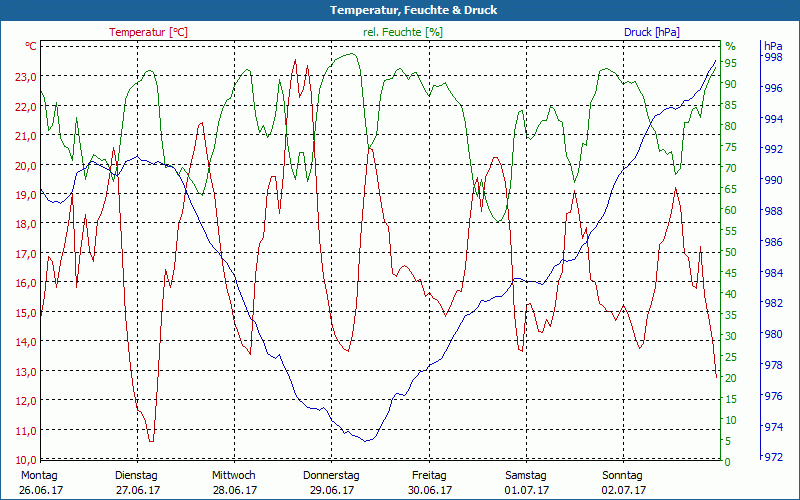
Task: Click the green '40' humidity axis value
Action: coord(731,294)
